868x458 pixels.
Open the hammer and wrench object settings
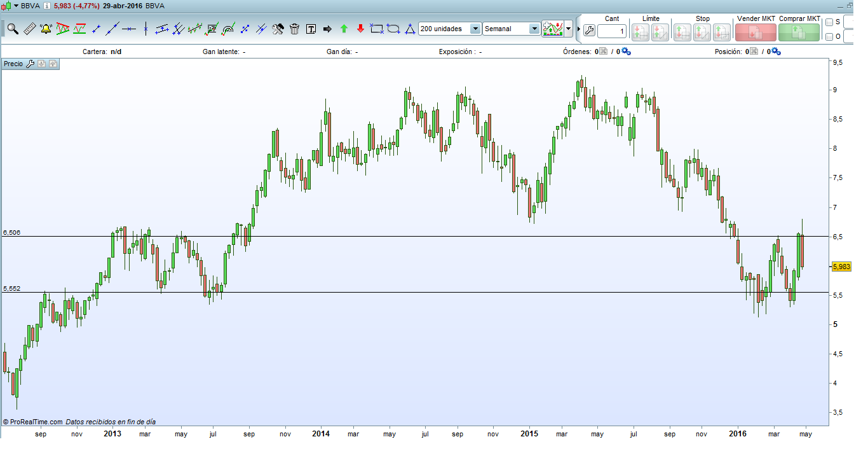coord(278,29)
